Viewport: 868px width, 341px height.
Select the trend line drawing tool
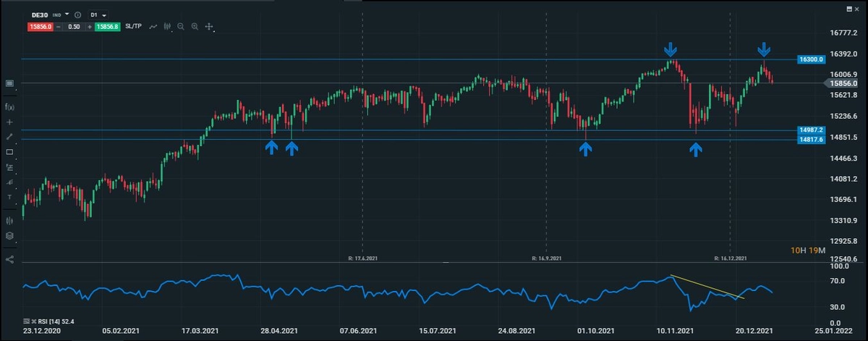9,137
